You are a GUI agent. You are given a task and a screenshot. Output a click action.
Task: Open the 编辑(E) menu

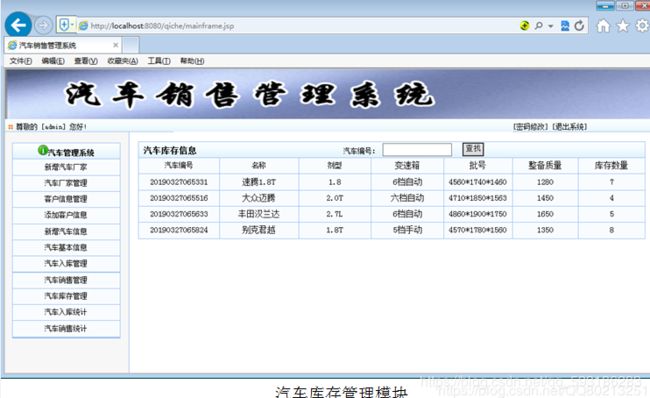[x=53, y=61]
